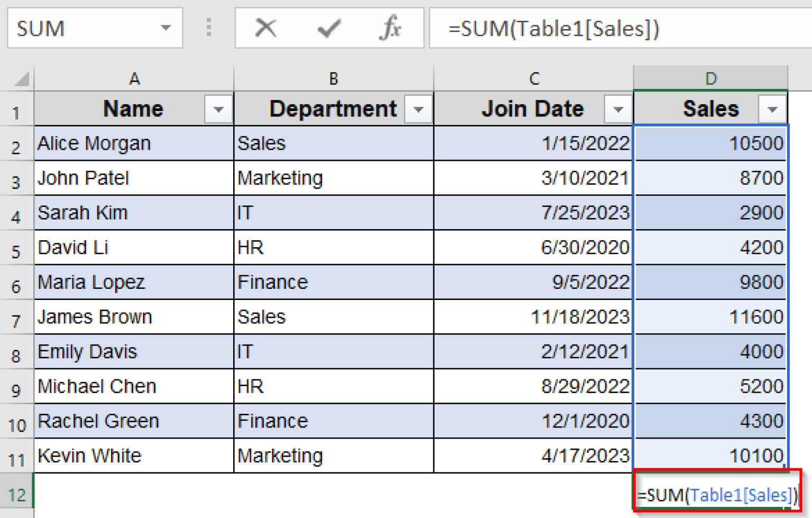This screenshot has width=812, height=518.
Task: Select column D header
Action: (x=710, y=78)
